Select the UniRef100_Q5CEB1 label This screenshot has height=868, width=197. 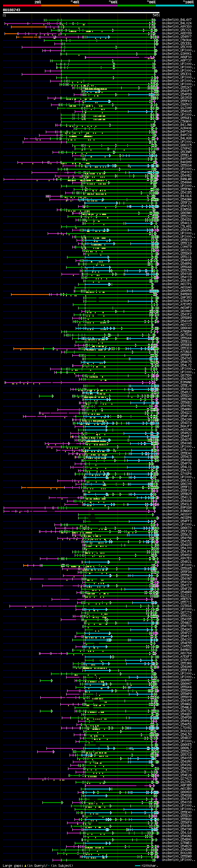177,43
